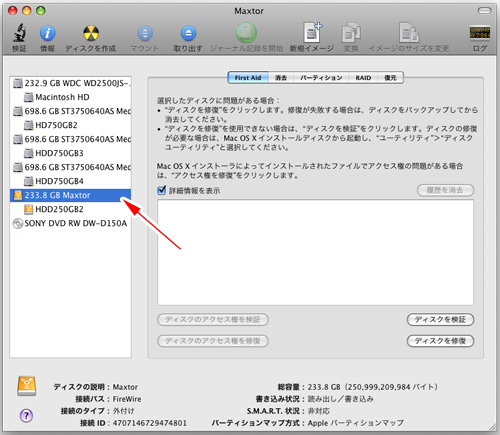Click the ディスクを作成 (Burn) radiation icon
The image size is (500, 435).
pos(91,33)
